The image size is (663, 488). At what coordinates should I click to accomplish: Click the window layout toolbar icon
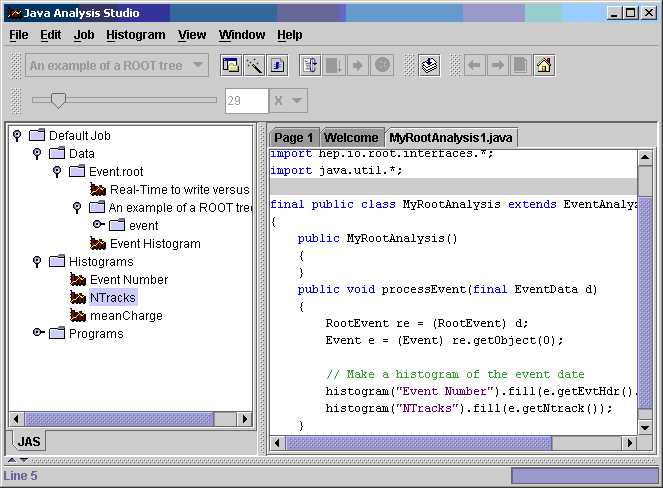(x=231, y=66)
